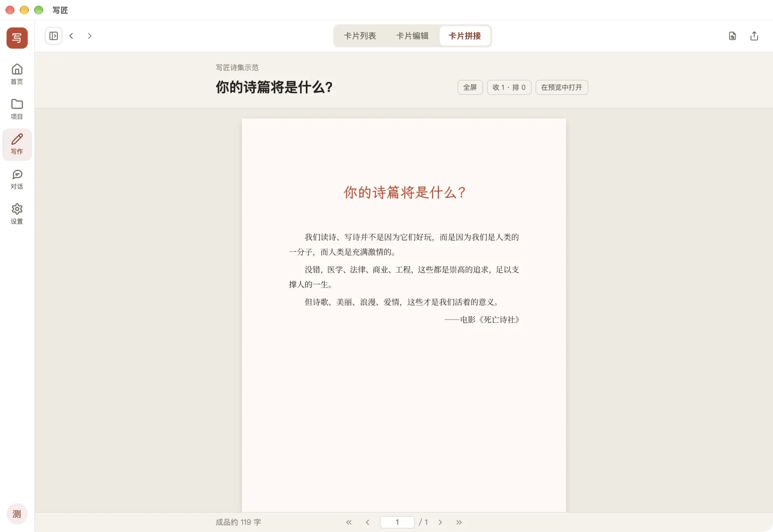
Task: Jump to first page double-arrow
Action: point(349,522)
